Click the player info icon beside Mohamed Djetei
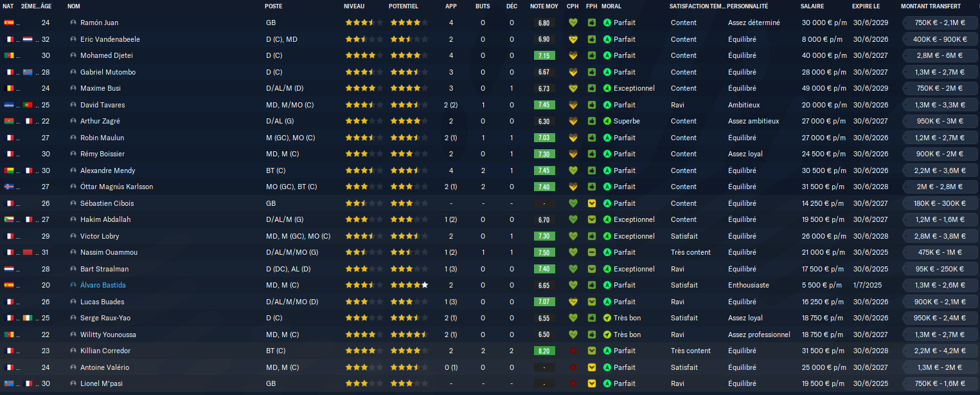The height and width of the screenshot is (395, 980). click(x=73, y=55)
